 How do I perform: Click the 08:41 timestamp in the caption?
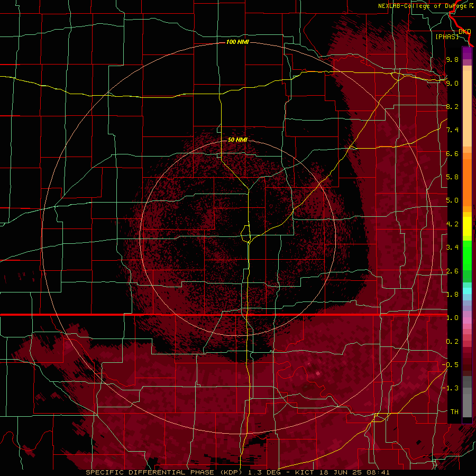pyautogui.click(x=378, y=472)
